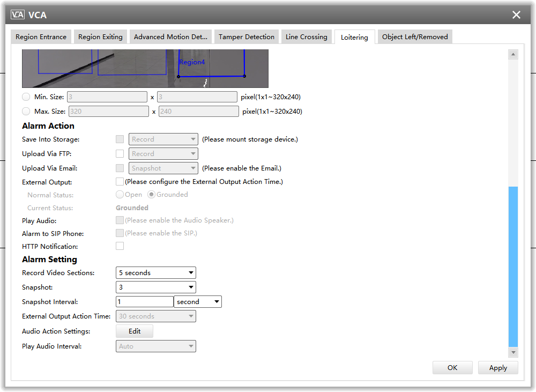Select the Min. Size radio button

tap(26, 97)
